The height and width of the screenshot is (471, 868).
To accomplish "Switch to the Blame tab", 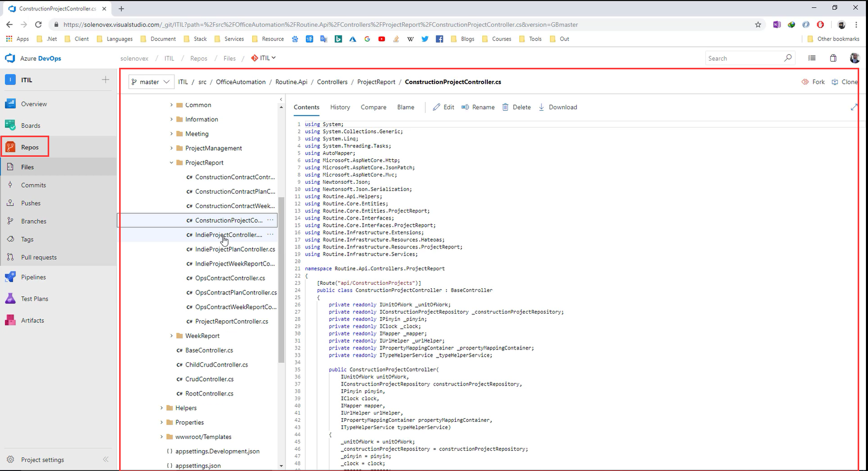I will coord(406,107).
